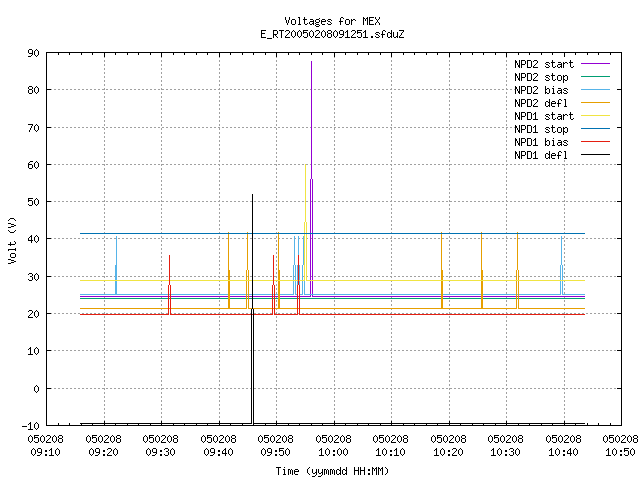
Task: Click the orange NPD2 defl legend line sample
Action: (595, 102)
